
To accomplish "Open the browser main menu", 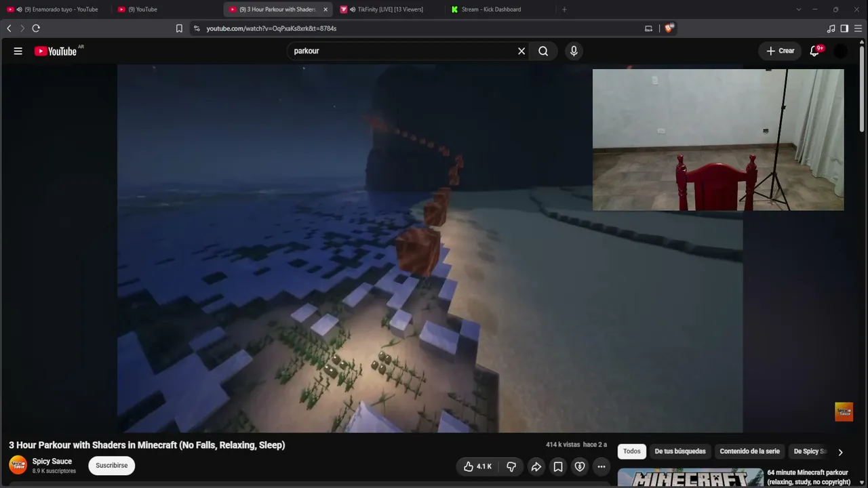I will [x=859, y=28].
